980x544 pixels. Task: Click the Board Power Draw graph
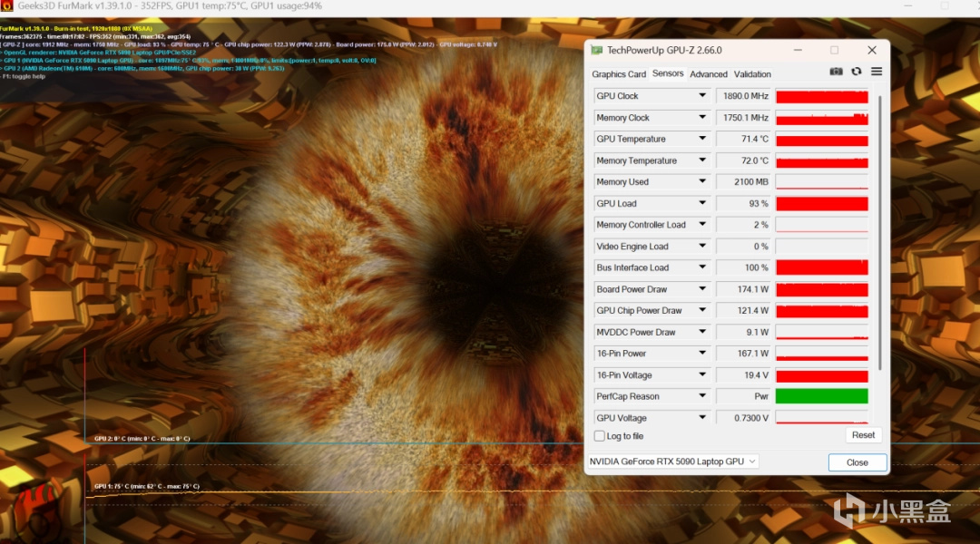coord(822,289)
